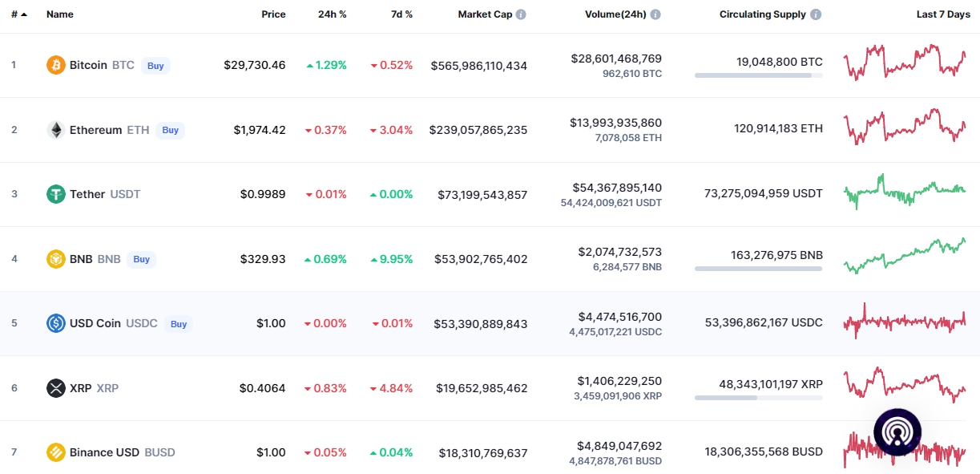Image resolution: width=980 pixels, height=474 pixels.
Task: Click Bitcoin circulating supply progress bar
Action: (x=758, y=75)
